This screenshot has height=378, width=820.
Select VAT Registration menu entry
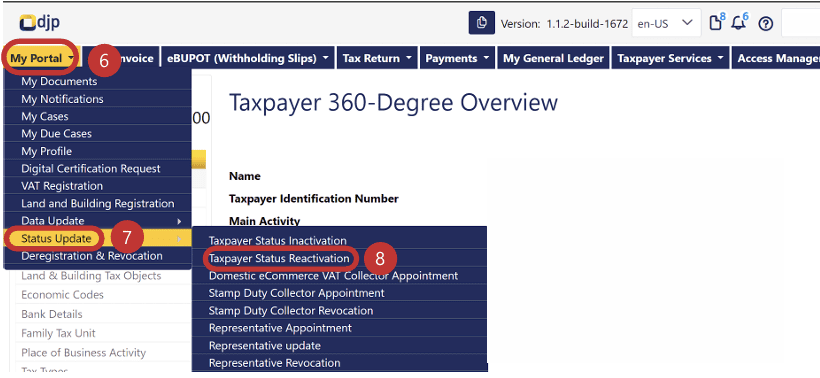click(x=98, y=186)
